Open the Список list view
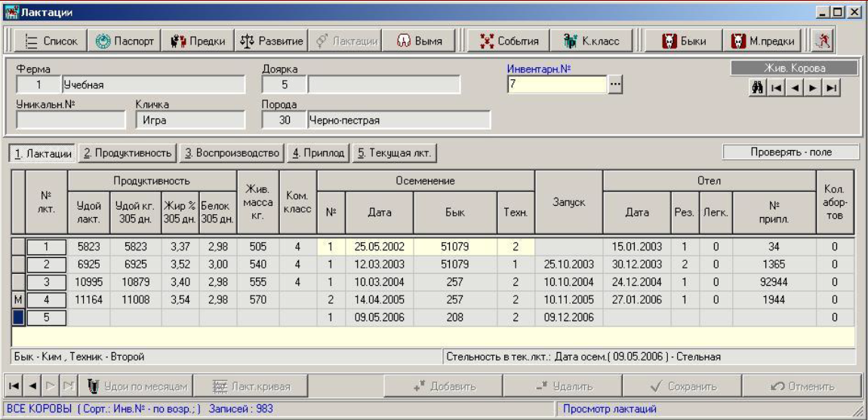This screenshot has width=868, height=420. point(51,41)
